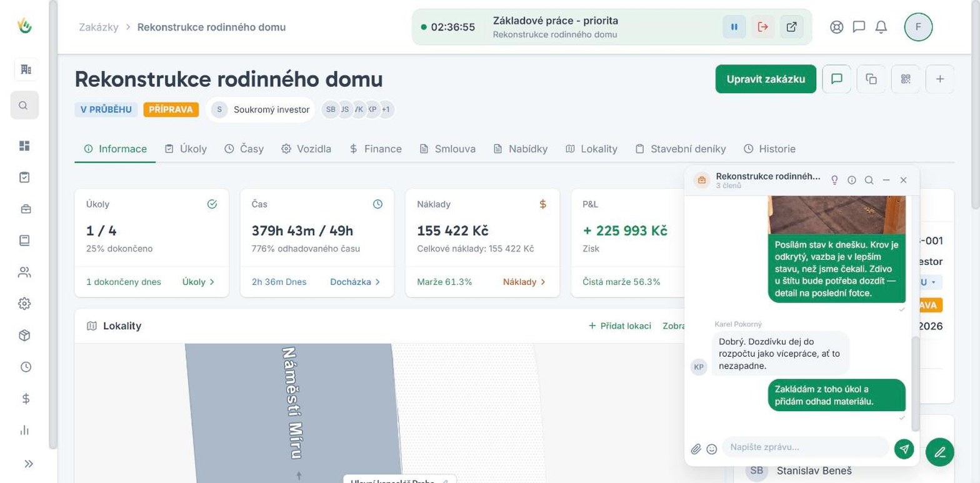Open timer task in new window
Viewport: 980px width, 483px height.
(791, 27)
